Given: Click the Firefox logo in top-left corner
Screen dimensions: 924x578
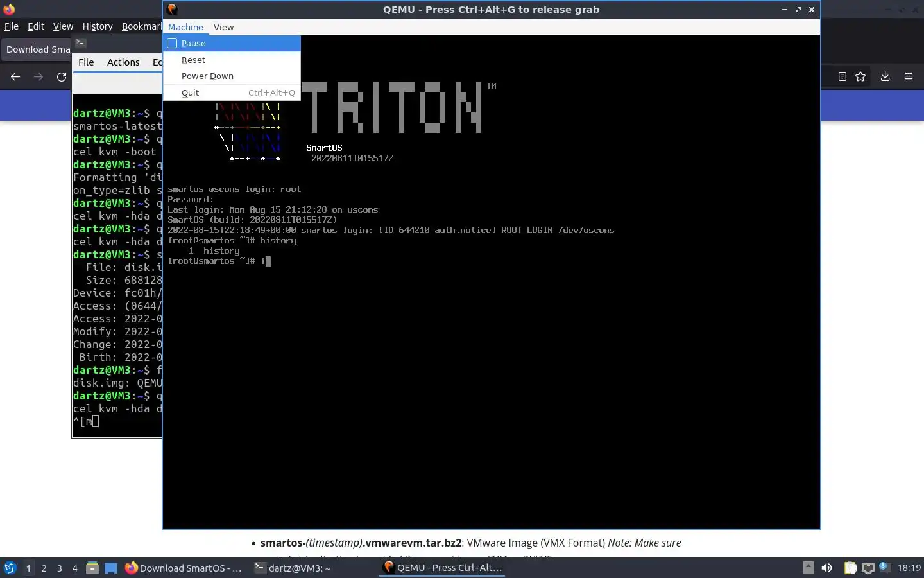Looking at the screenshot, I should click(9, 9).
